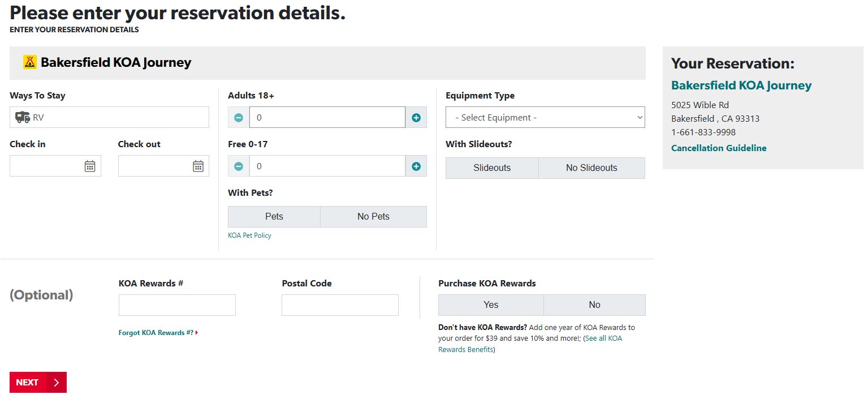Click the Your Reservation: heading

[733, 63]
